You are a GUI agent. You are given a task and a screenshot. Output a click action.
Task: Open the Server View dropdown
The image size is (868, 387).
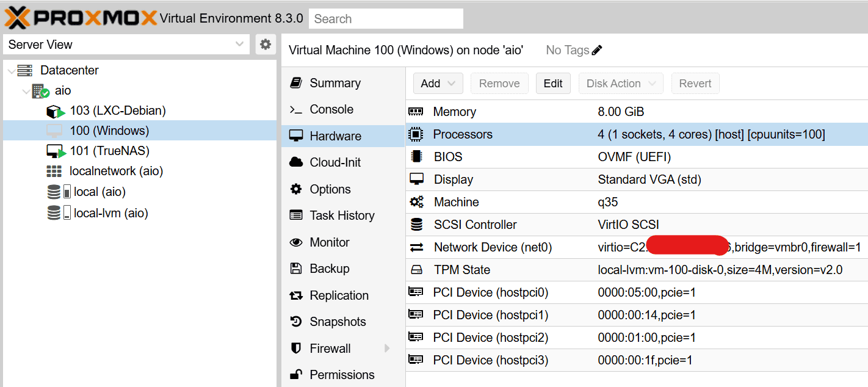[x=126, y=45]
